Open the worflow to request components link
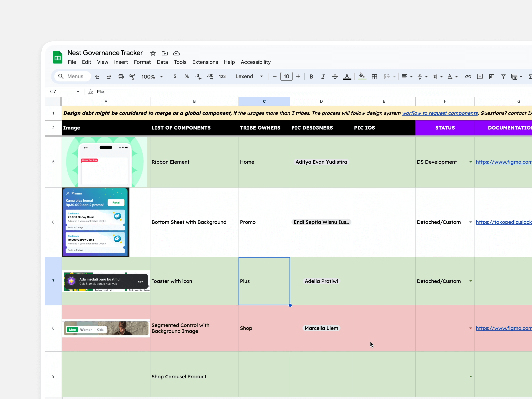Screen dimensions: 532x399 coord(440,113)
